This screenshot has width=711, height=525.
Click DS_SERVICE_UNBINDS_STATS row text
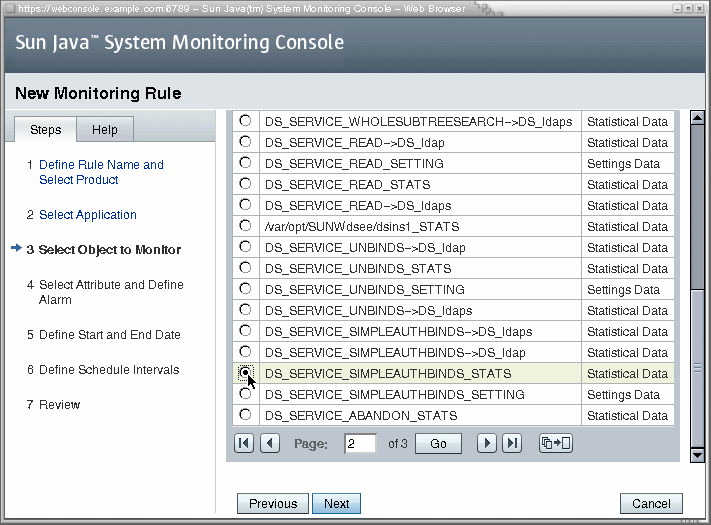click(x=358, y=269)
